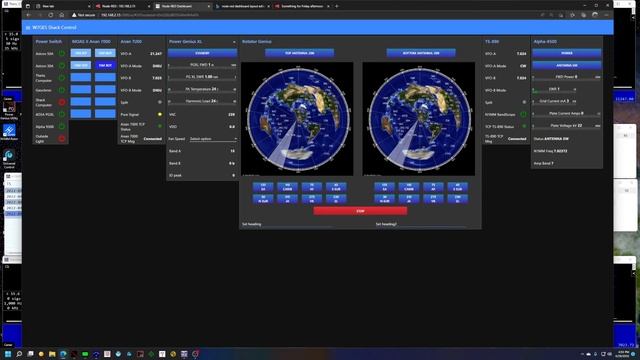Click the Status ANTENNA SW text in Alpha panel
Viewport: 640px width, 360px height.
tap(551, 139)
